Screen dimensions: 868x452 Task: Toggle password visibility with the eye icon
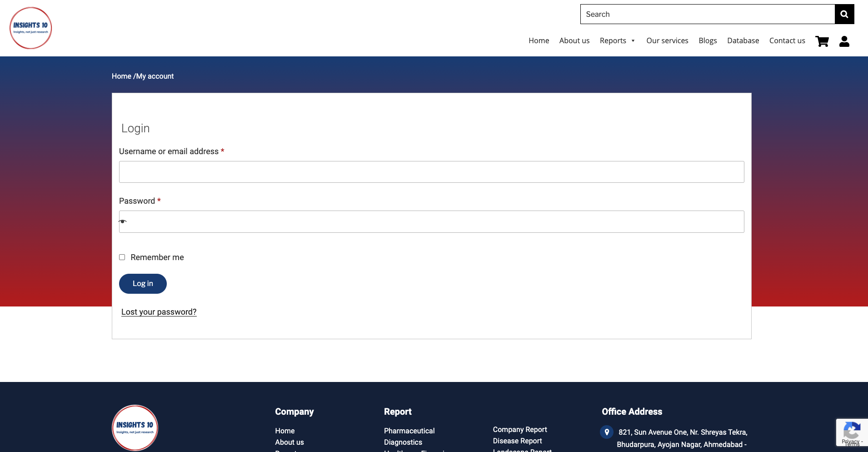coord(123,221)
